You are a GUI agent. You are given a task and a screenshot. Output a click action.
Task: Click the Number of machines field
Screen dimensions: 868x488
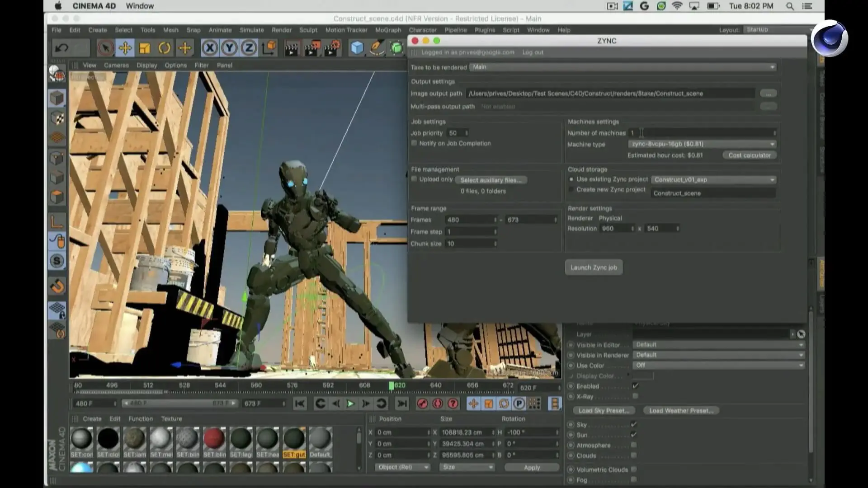click(x=702, y=133)
